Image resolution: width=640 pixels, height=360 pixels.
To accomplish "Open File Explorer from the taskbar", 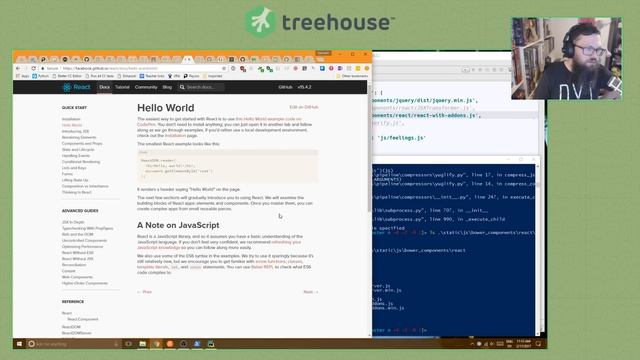I will click(x=142, y=344).
